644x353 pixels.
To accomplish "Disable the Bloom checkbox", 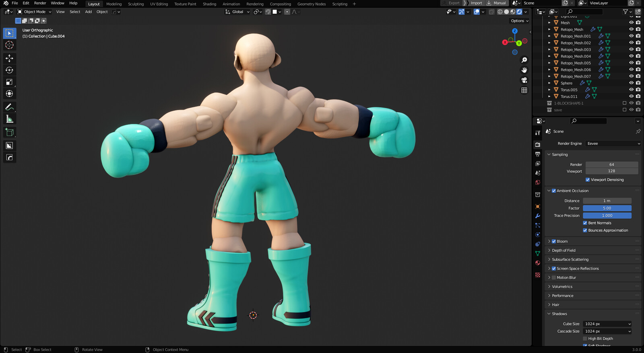I will [554, 241].
